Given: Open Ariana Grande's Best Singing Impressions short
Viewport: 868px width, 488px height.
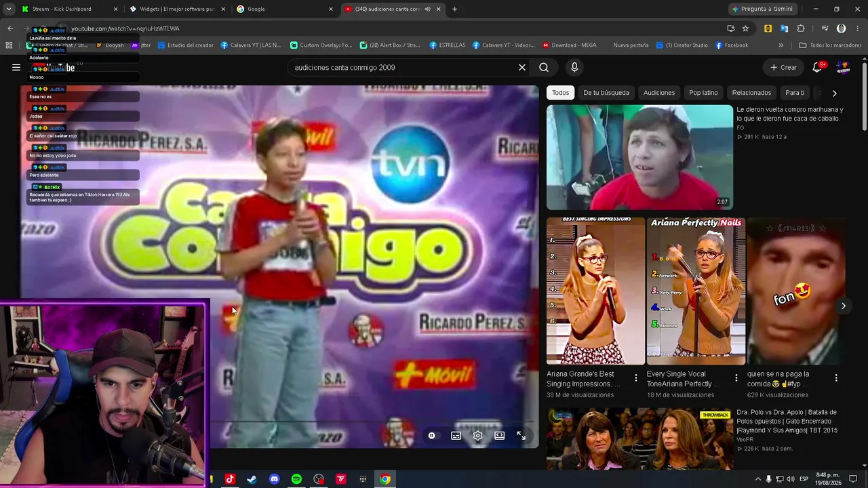Looking at the screenshot, I should coord(595,291).
